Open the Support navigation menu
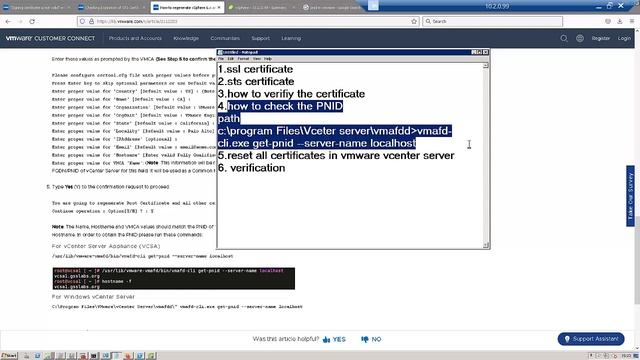This screenshot has width=640, height=360. [260, 38]
